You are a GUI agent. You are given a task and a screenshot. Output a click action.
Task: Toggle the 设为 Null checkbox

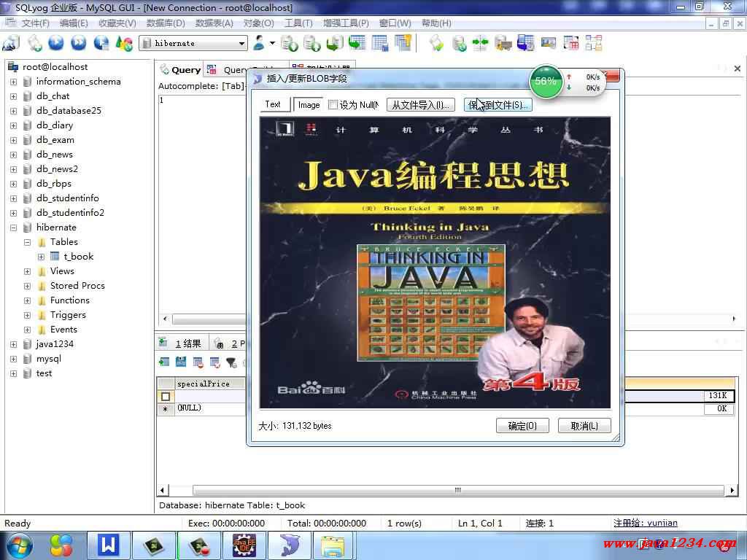coord(333,105)
